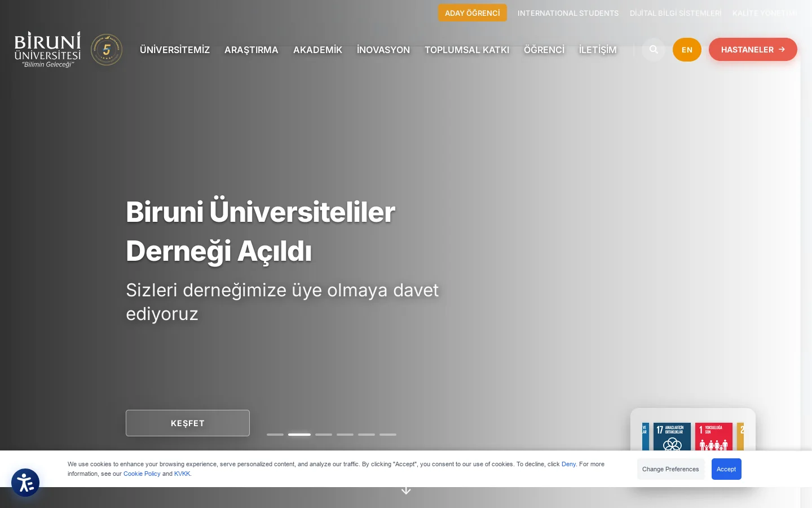This screenshot has width=812, height=508.
Task: Select the first slider indicator
Action: (275, 435)
